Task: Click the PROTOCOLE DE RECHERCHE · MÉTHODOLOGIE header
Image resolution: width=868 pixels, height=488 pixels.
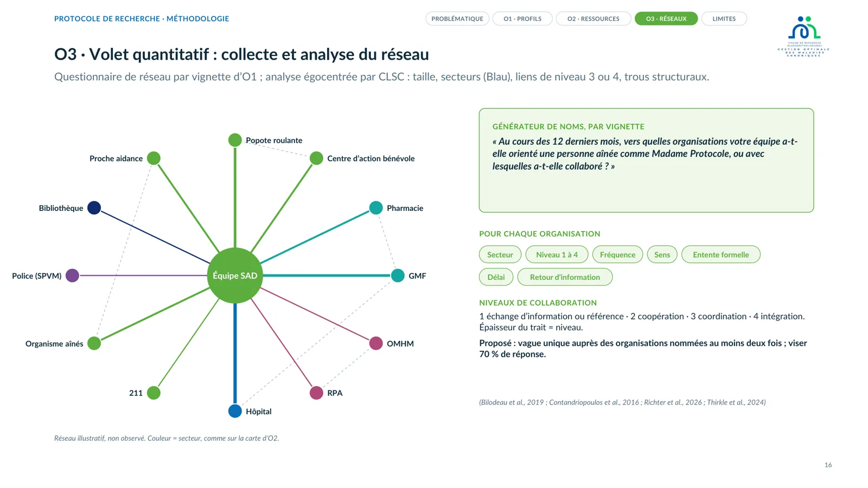Action: (142, 18)
